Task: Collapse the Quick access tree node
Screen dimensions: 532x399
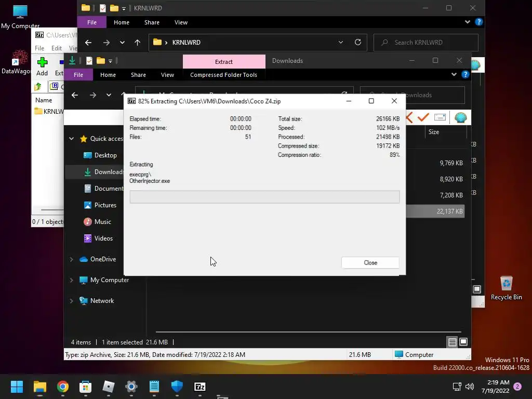Action: [71, 138]
